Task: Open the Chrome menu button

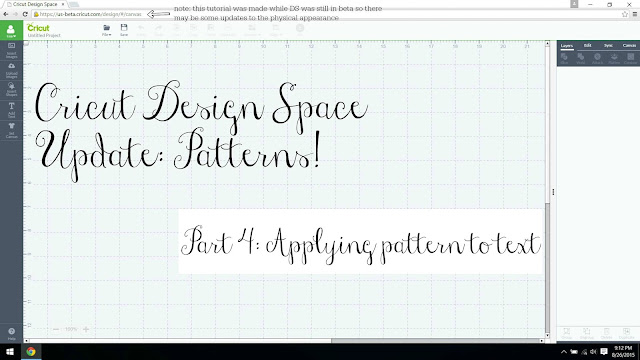Action: click(x=635, y=14)
